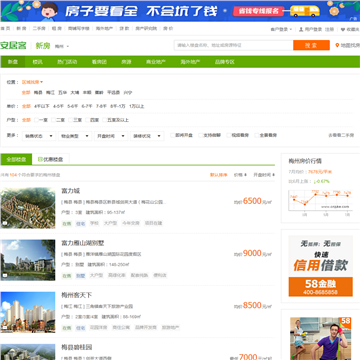The image size is (360, 360).
Task: Expand the 梅州 city selector
Action: pos(62,46)
